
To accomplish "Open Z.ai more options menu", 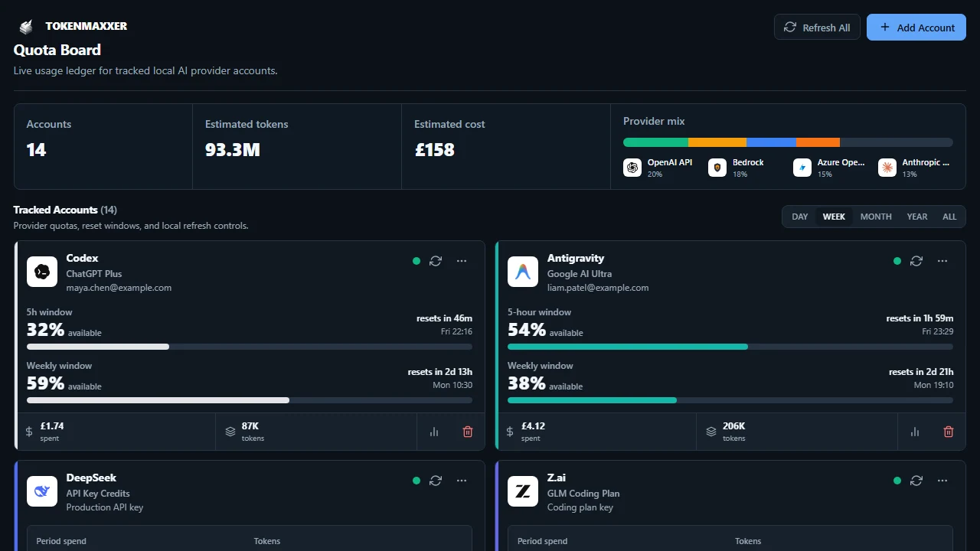I will coord(942,481).
